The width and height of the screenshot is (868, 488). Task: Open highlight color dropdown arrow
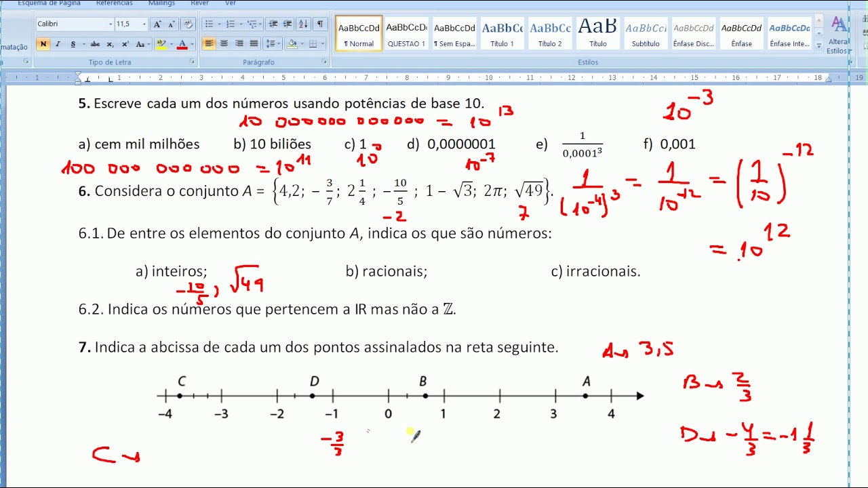(x=170, y=44)
